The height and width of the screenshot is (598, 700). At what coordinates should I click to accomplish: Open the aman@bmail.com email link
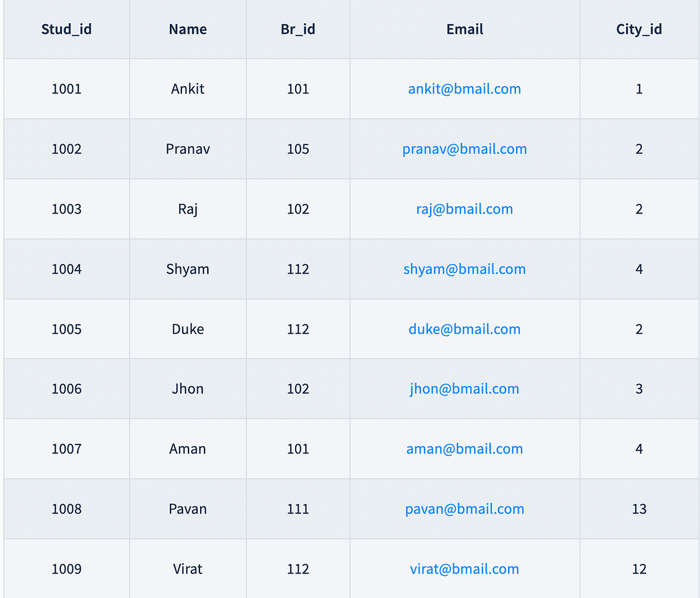coord(464,449)
